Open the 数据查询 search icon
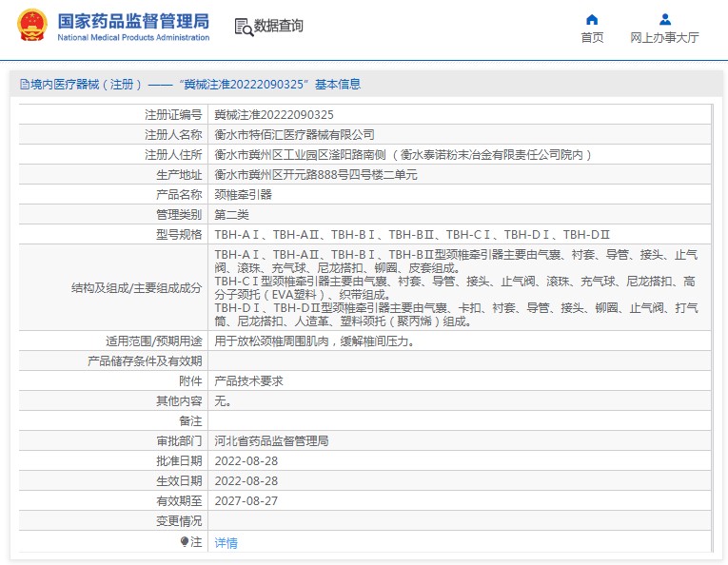 point(244,27)
